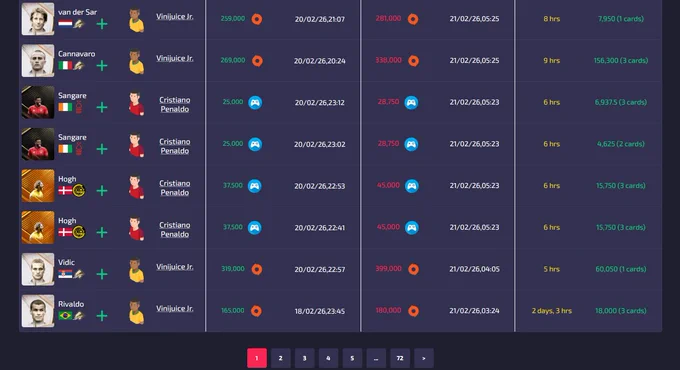Click orange platform icon beside 338,000 sell price
This screenshot has height=370, width=680.
click(413, 61)
